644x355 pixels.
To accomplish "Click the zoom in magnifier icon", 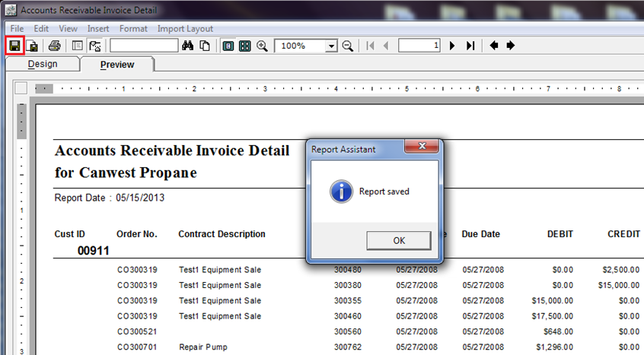I will 263,46.
